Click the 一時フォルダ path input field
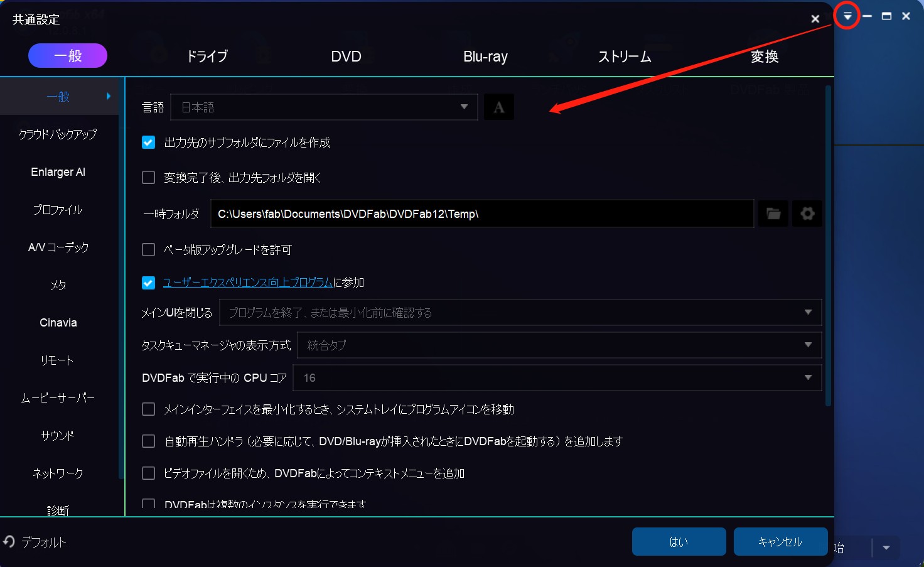The width and height of the screenshot is (924, 567). pos(482,213)
